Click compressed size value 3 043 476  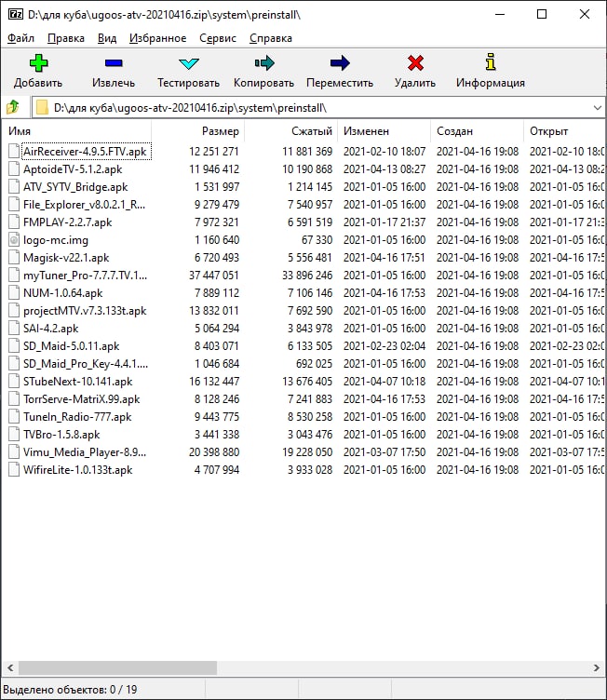(x=310, y=435)
